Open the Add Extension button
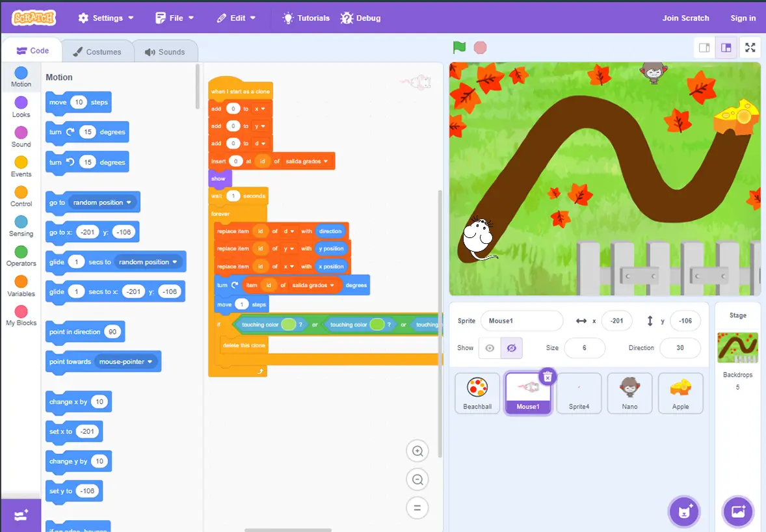 click(x=21, y=515)
